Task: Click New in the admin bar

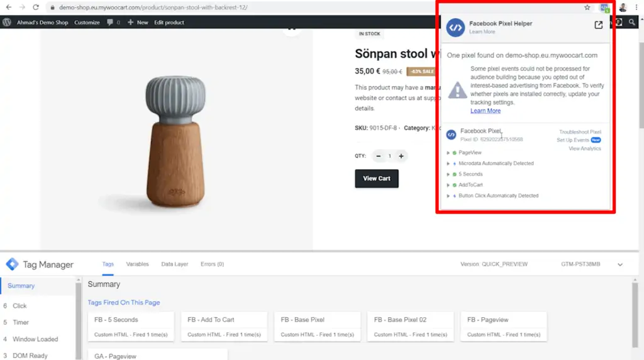Action: (x=138, y=22)
